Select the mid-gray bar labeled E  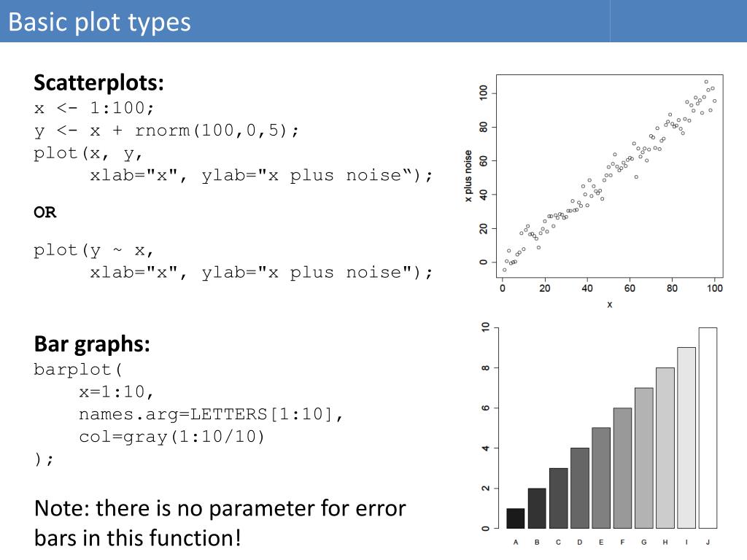pyautogui.click(x=601, y=478)
